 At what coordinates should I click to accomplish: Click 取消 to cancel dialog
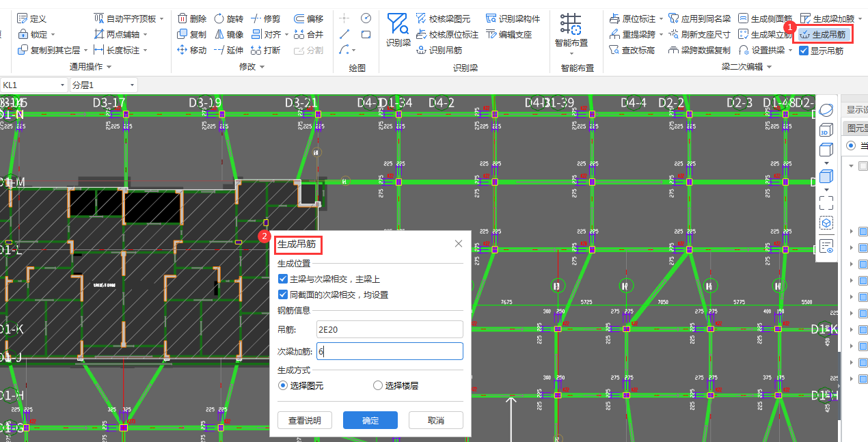point(436,420)
